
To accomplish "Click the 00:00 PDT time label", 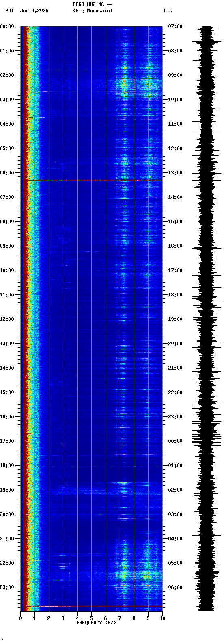I will 7,26.
